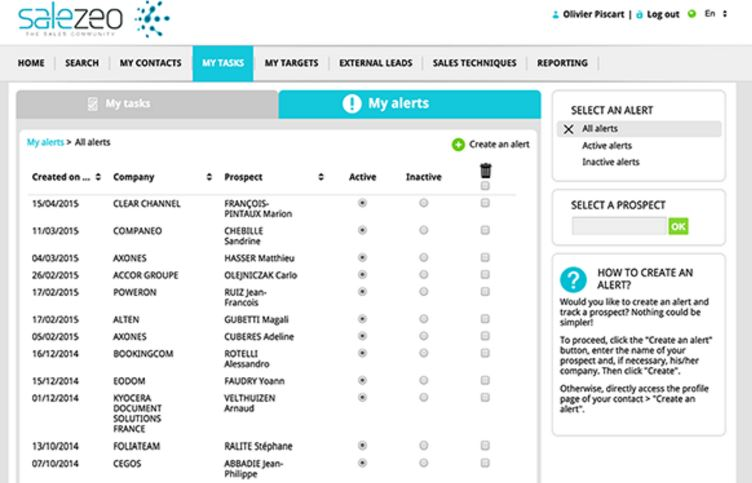
Task: Click the Olivier Piscart user name
Action: (x=593, y=14)
